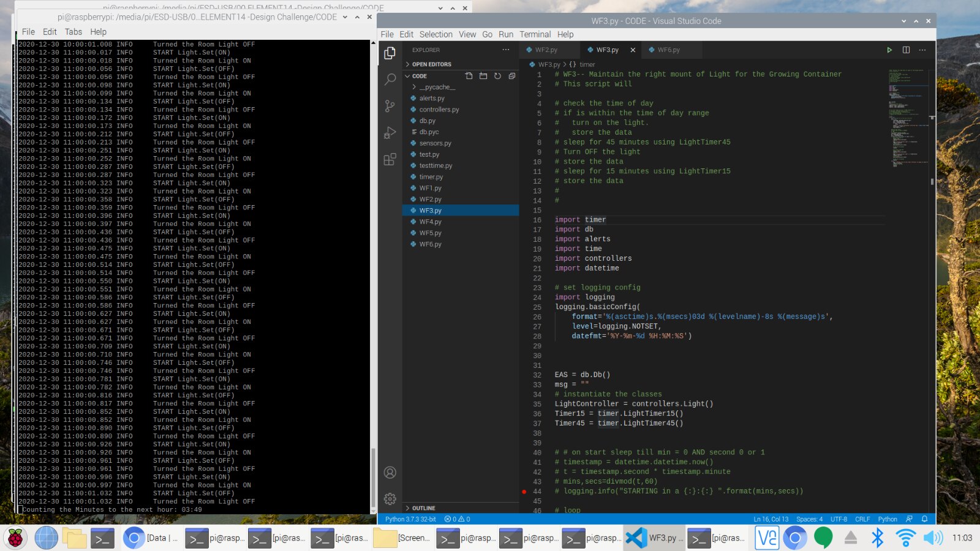
Task: Click the New File icon in Explorer
Action: [x=469, y=76]
